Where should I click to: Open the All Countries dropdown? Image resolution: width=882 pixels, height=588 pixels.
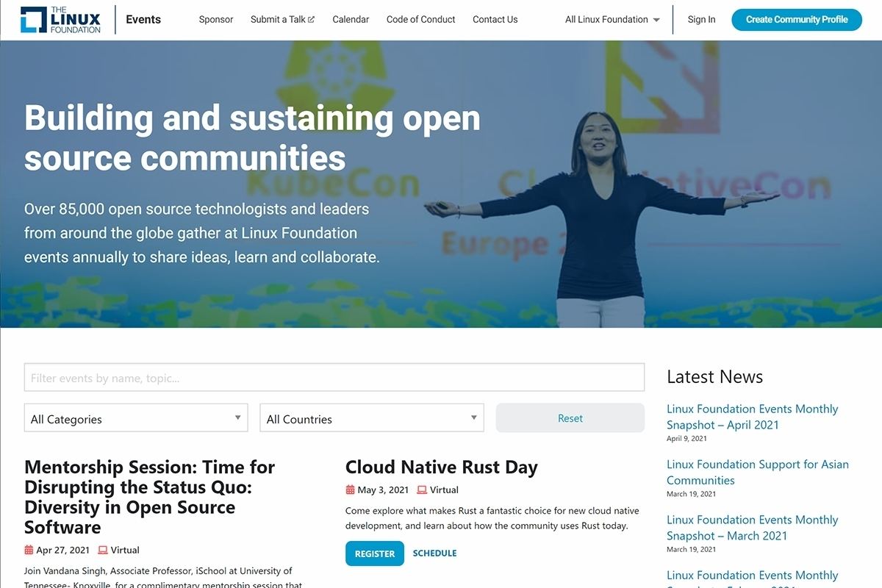[x=372, y=417]
